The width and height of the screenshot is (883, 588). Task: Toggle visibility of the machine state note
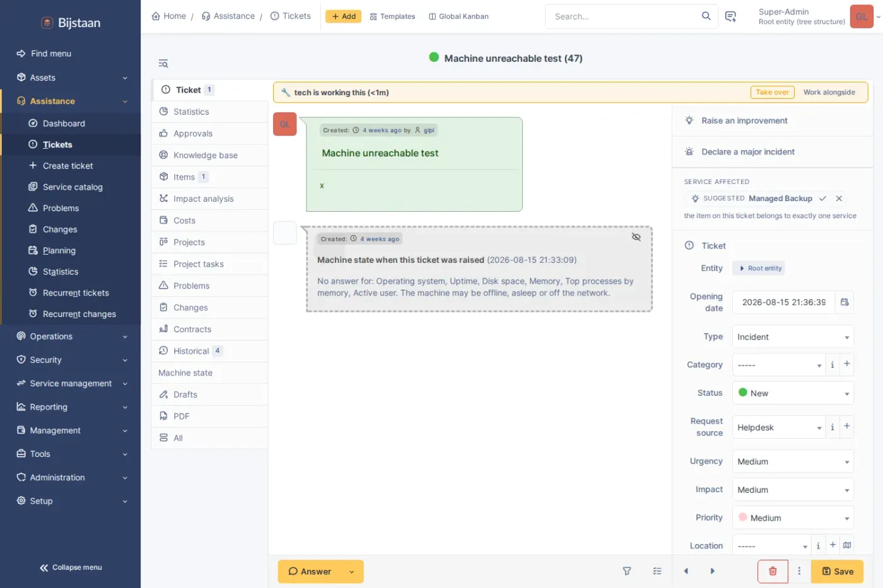click(x=636, y=237)
